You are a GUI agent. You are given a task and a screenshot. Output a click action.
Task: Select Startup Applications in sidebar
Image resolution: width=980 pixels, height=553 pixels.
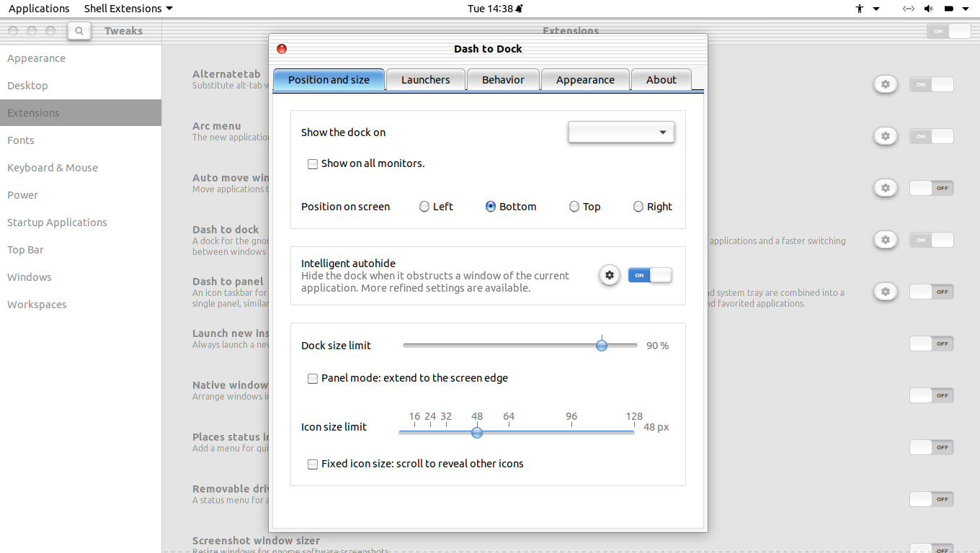pyautogui.click(x=81, y=222)
